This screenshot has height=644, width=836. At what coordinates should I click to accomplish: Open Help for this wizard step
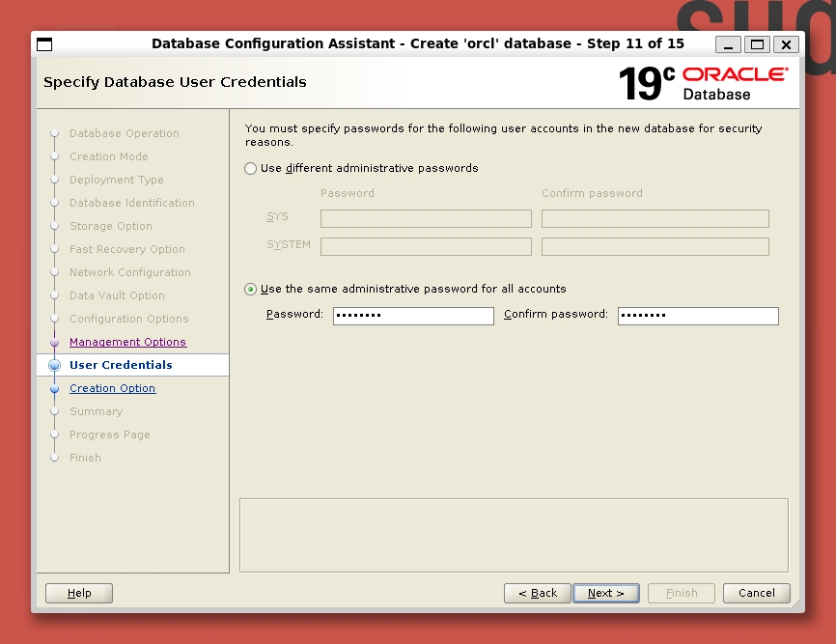point(79,593)
